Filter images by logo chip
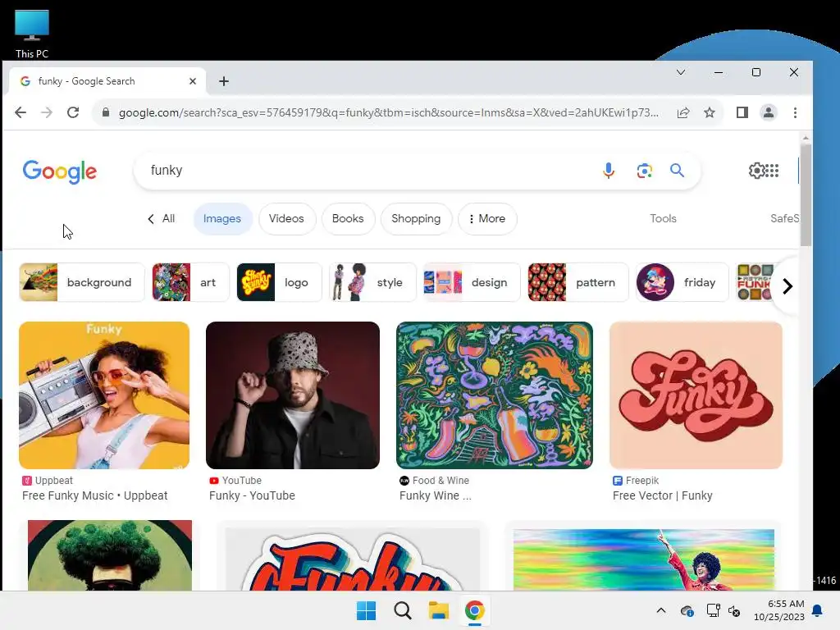This screenshot has height=630, width=840. click(279, 282)
